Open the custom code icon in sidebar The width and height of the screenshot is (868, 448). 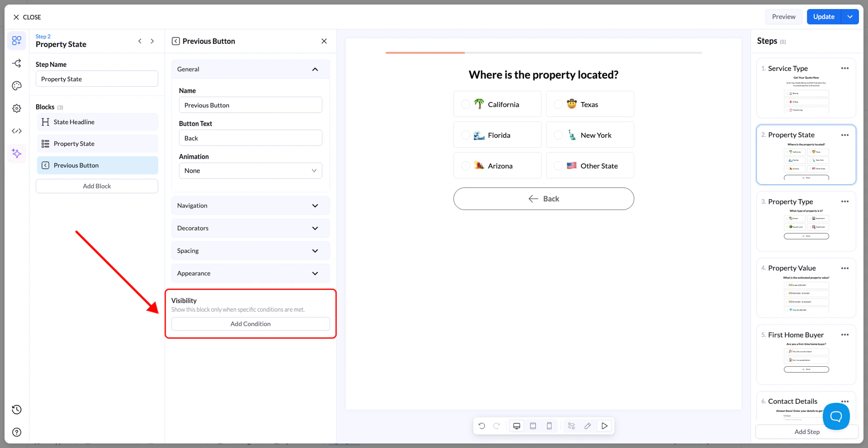pos(17,131)
